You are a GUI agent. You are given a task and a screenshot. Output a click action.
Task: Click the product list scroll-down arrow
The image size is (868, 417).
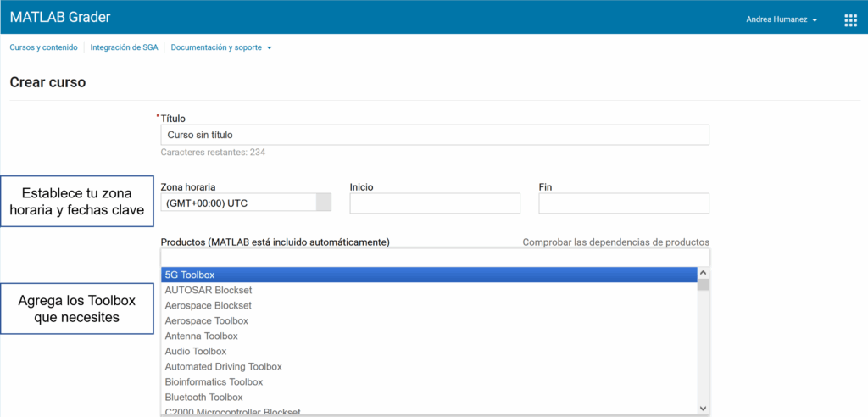click(x=703, y=409)
